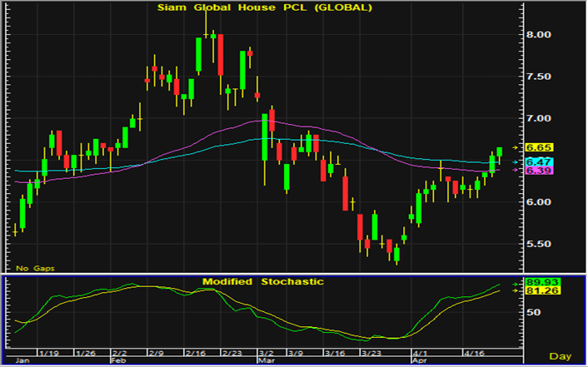Click the arrow marker beside the 81.26 value
The height and width of the screenshot is (367, 588).
click(516, 291)
